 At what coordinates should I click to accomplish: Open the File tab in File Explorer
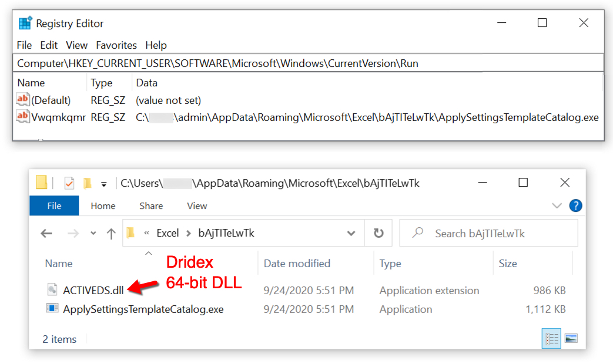click(x=54, y=206)
